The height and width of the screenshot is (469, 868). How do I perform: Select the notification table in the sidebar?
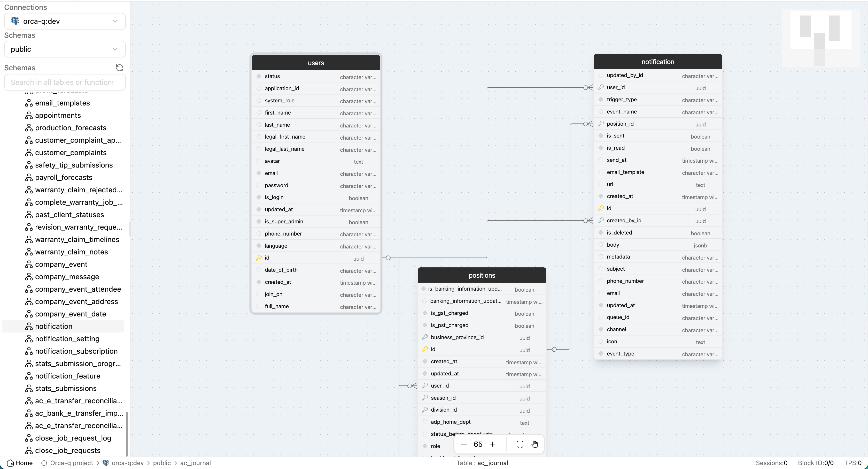[53, 326]
